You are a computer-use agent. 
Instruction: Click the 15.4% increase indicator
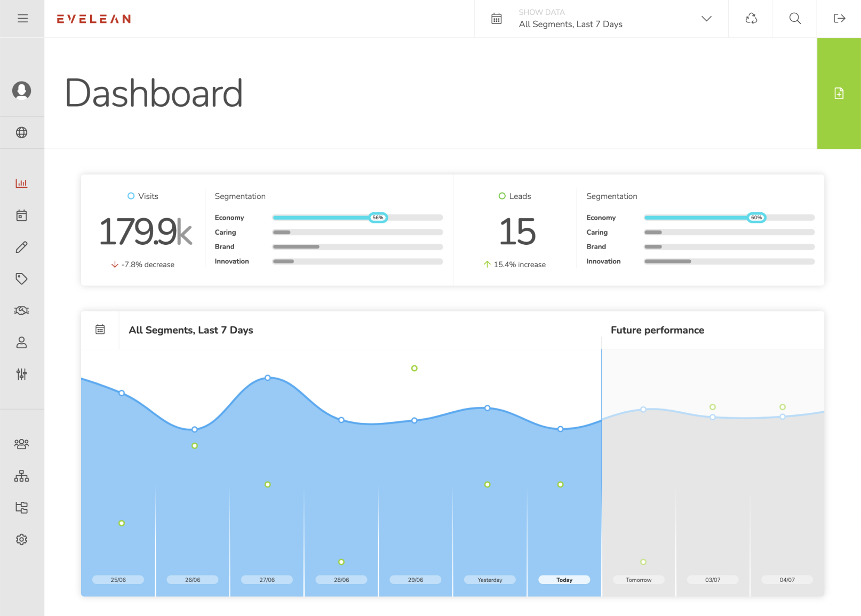pos(515,265)
